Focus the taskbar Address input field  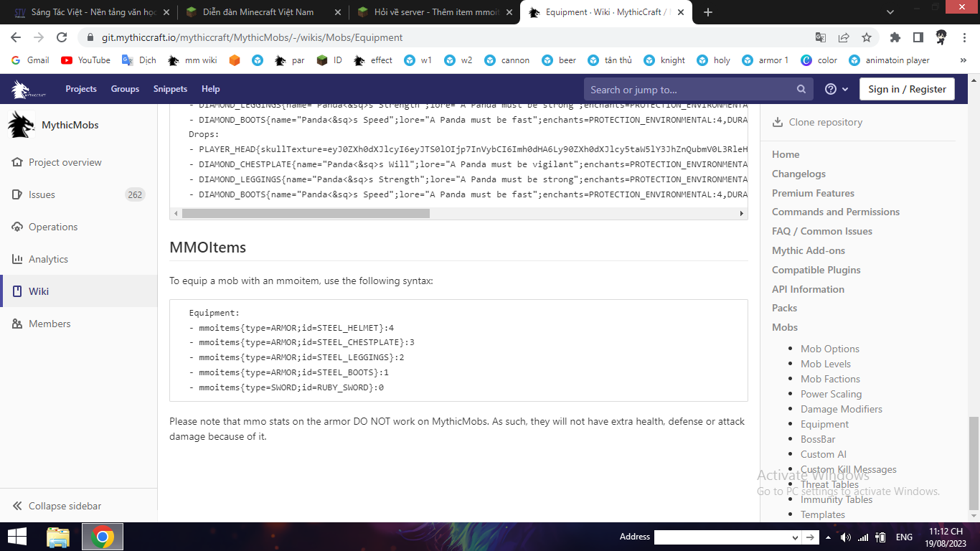coord(722,537)
